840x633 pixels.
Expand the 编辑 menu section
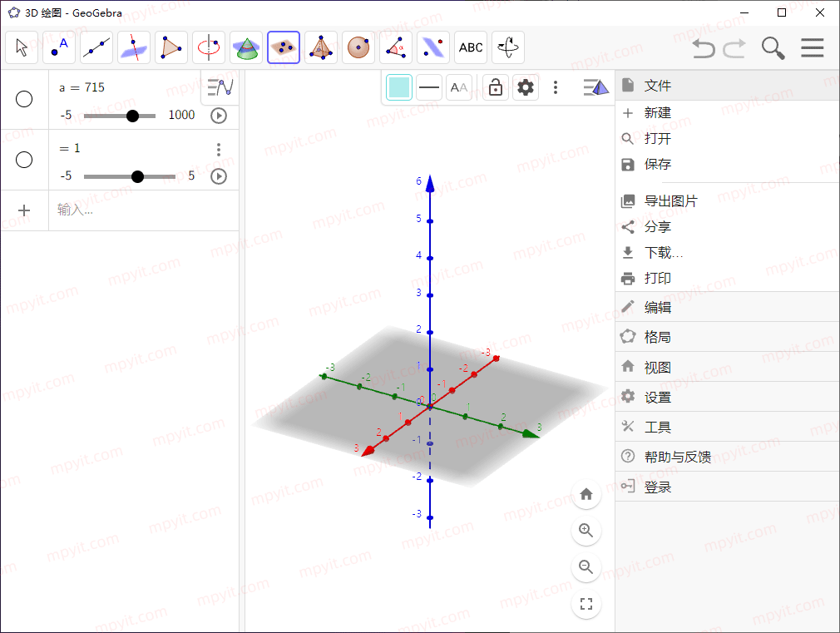[728, 307]
